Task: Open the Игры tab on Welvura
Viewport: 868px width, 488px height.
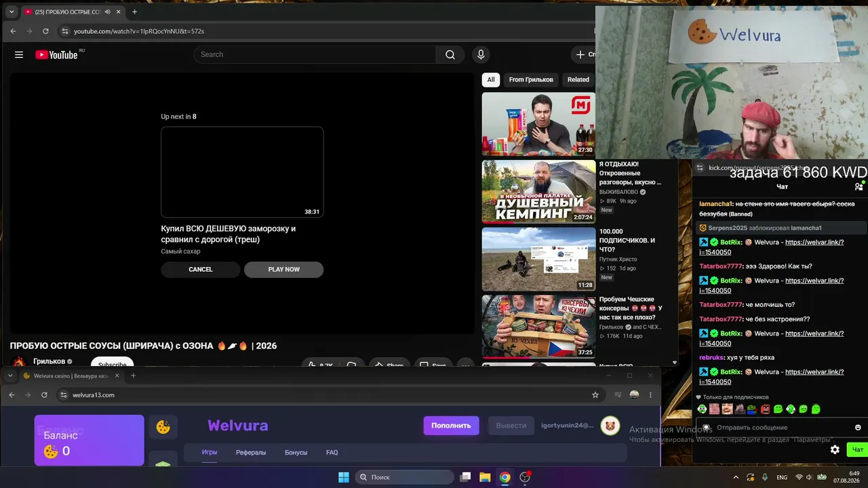Action: (209, 452)
